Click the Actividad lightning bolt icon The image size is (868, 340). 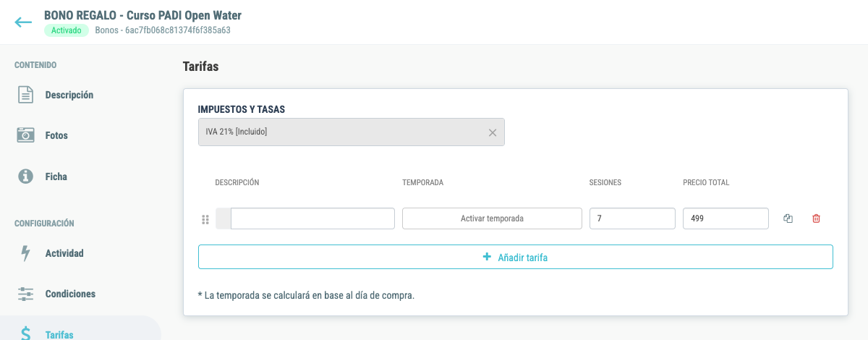coord(26,253)
